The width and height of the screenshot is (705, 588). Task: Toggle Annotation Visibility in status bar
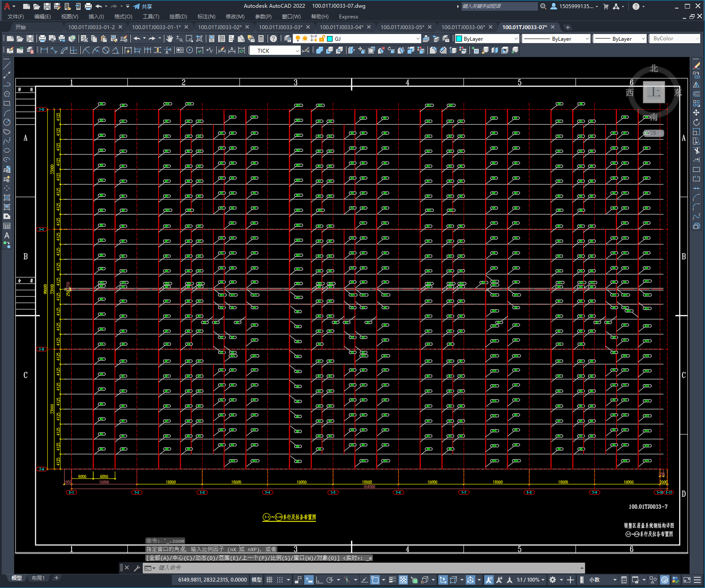coord(489,580)
